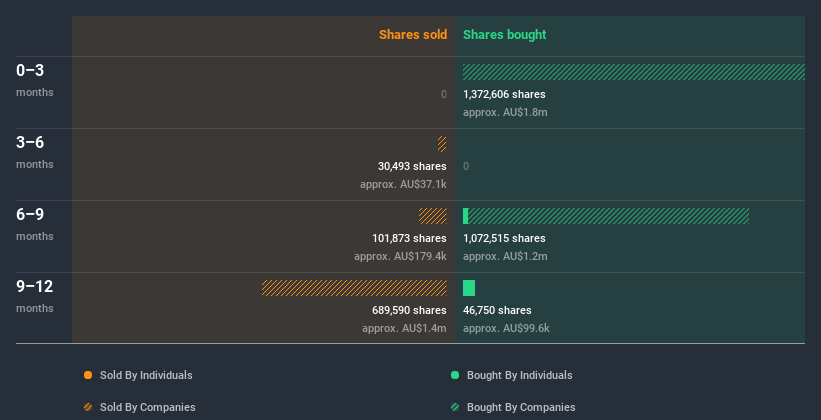821x420 pixels.
Task: Click the 3–6 months sold bar
Action: tap(442, 144)
